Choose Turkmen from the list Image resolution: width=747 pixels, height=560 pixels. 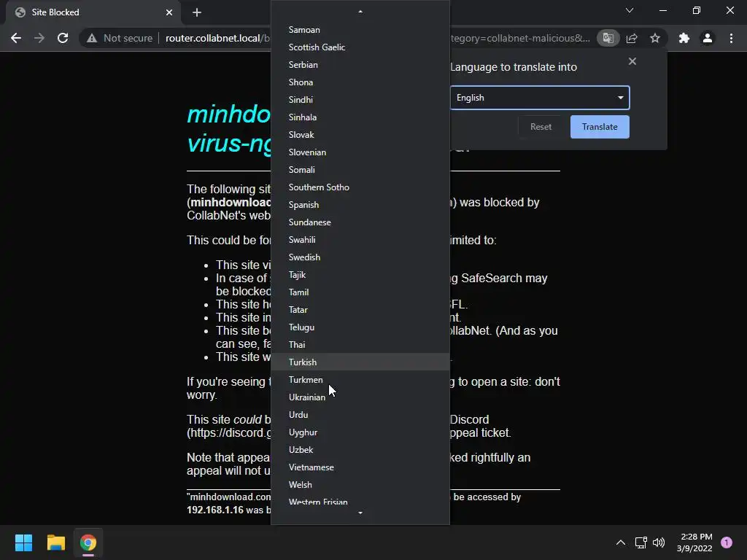360,379
